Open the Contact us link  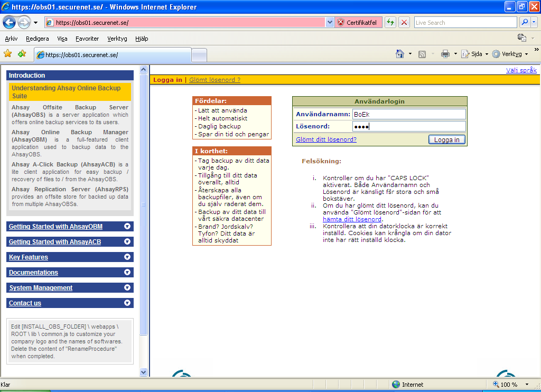[x=25, y=303]
